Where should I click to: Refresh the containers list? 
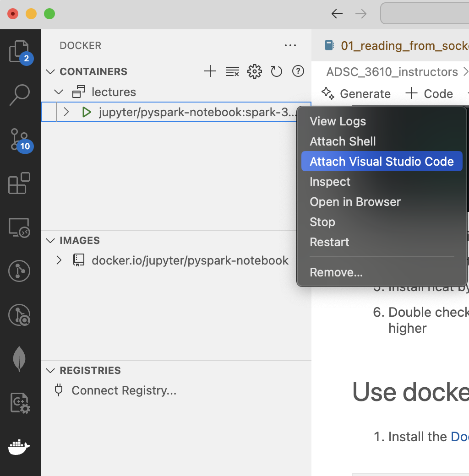pyautogui.click(x=277, y=71)
